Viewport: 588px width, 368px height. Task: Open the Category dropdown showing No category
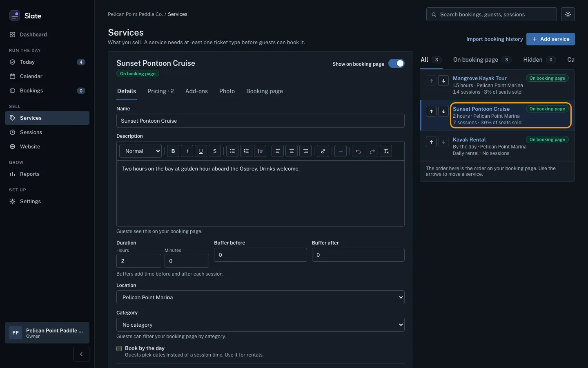tap(261, 325)
